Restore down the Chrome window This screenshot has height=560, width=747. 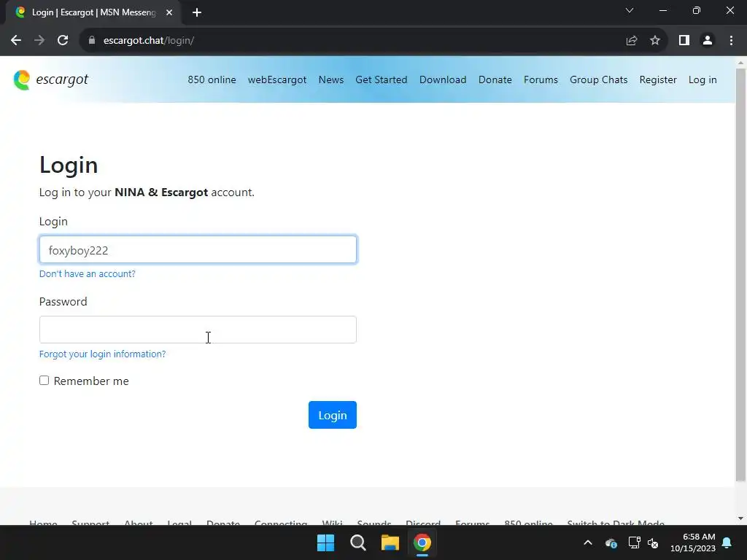(x=697, y=10)
